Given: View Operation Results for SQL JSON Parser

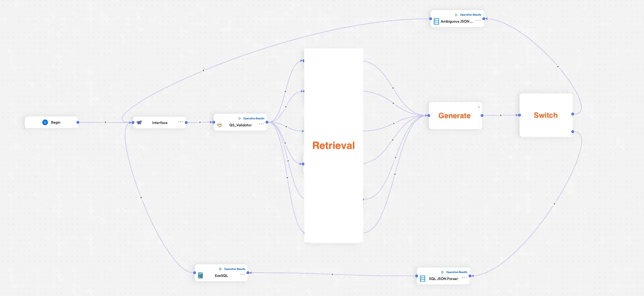Looking at the screenshot, I should click(x=454, y=272).
